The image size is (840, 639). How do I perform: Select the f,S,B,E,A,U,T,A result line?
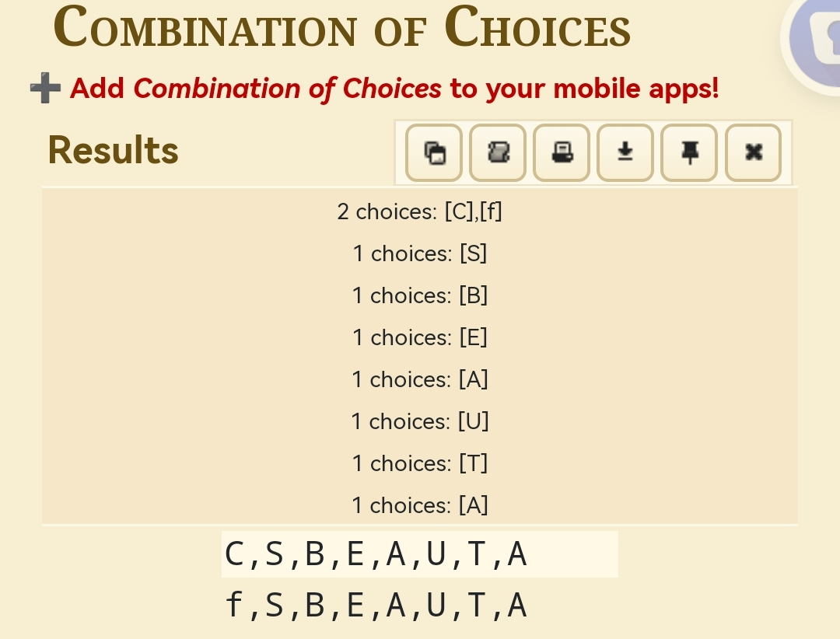tap(376, 606)
